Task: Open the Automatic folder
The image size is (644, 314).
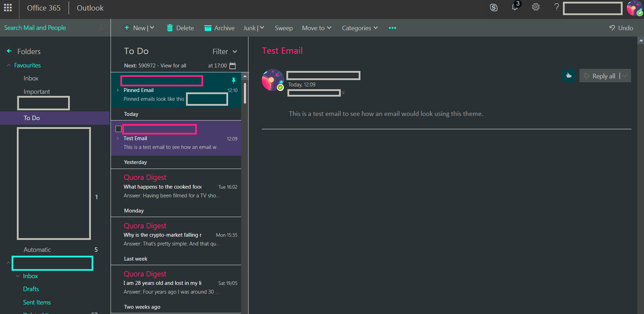Action: [37, 250]
